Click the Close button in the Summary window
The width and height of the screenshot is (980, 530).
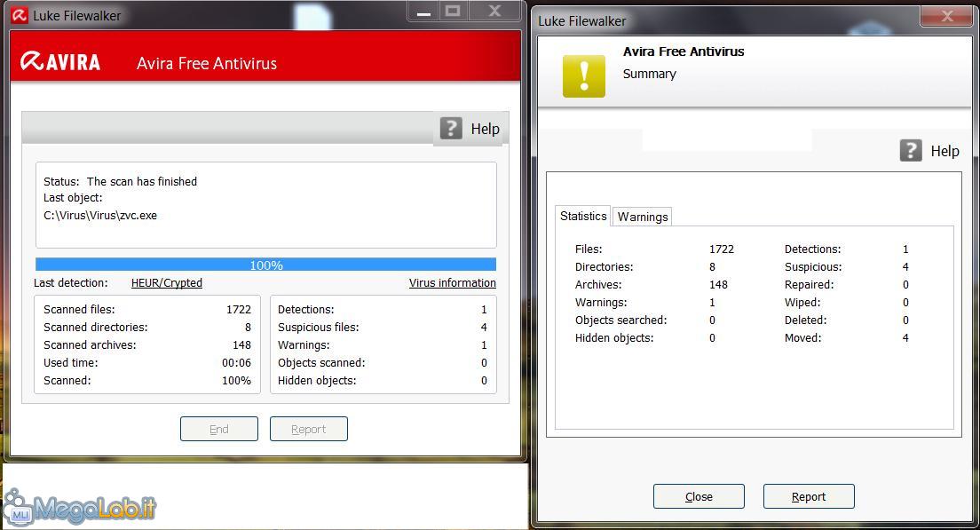pos(699,496)
